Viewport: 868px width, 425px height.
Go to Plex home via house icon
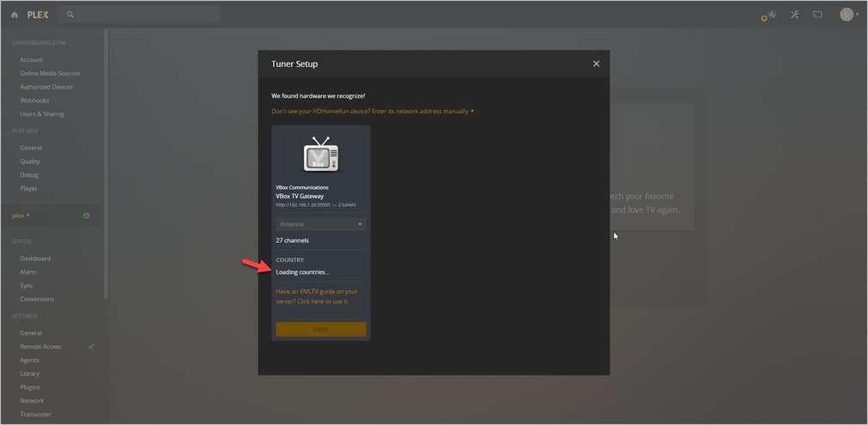(15, 15)
